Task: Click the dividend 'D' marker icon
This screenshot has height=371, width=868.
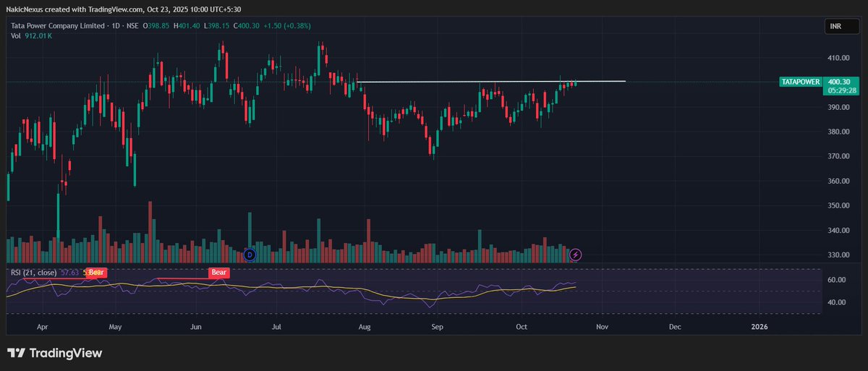Action: [x=250, y=255]
